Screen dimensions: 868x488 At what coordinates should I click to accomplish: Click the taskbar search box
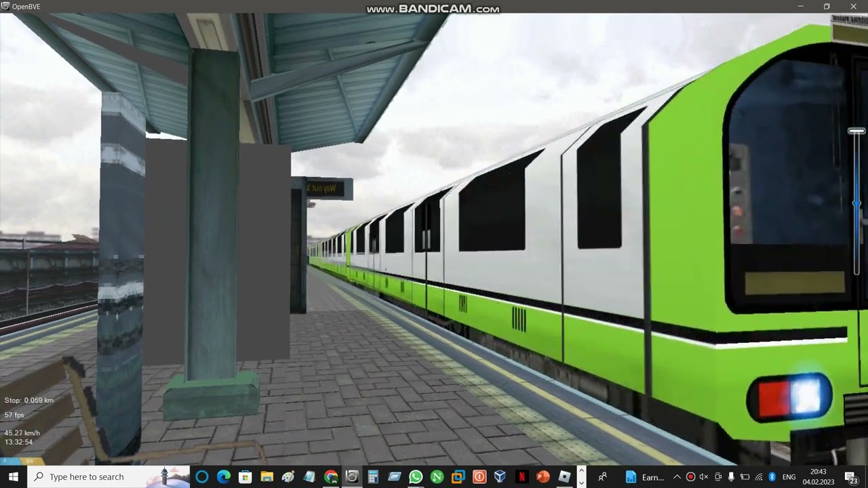[x=108, y=476]
